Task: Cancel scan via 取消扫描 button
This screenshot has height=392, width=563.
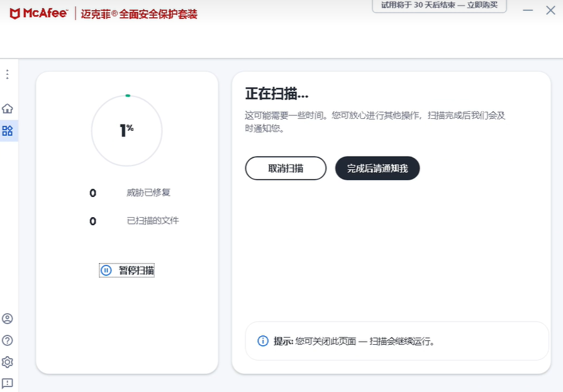Action: [x=286, y=168]
